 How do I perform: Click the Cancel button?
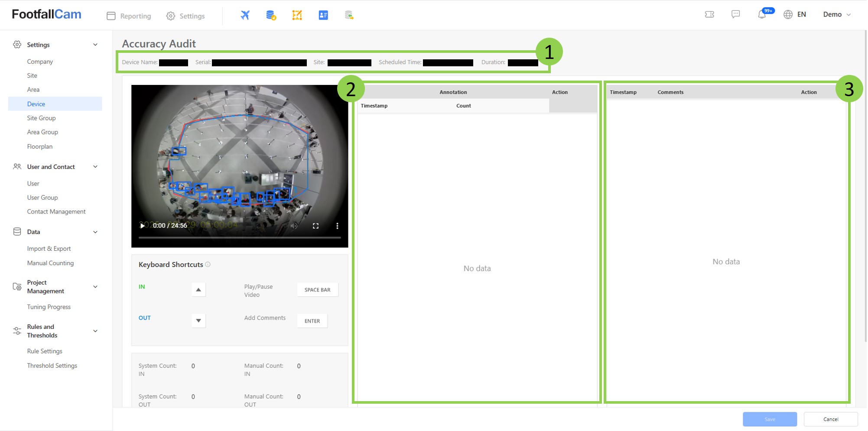830,419
